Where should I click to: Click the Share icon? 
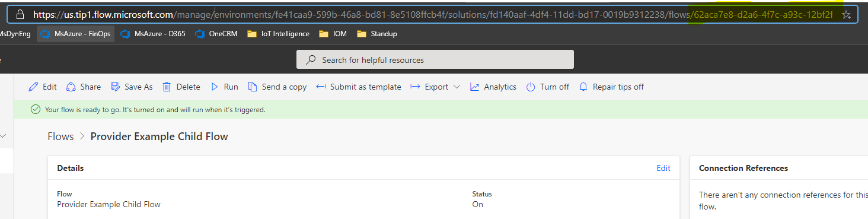click(x=71, y=87)
